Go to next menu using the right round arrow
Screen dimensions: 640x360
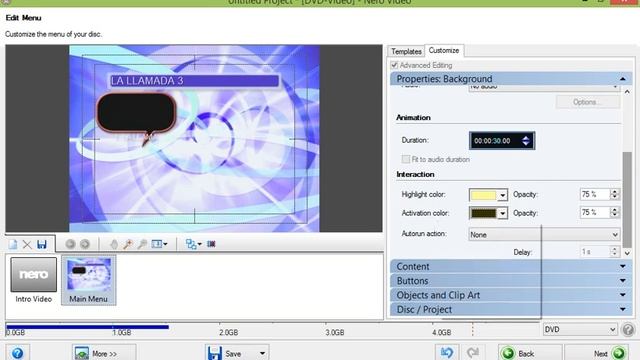85,244
